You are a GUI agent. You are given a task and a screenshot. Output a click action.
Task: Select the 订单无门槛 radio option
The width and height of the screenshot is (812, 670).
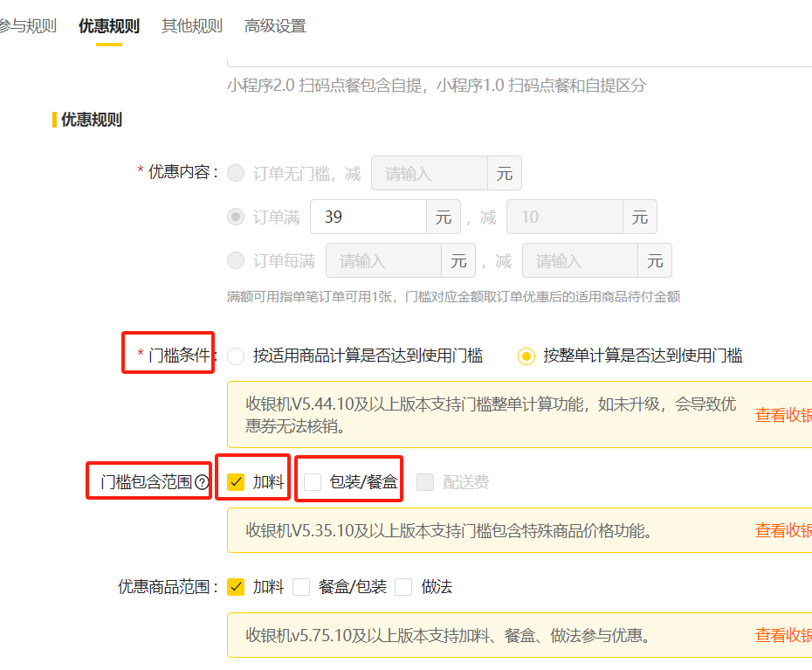click(236, 173)
